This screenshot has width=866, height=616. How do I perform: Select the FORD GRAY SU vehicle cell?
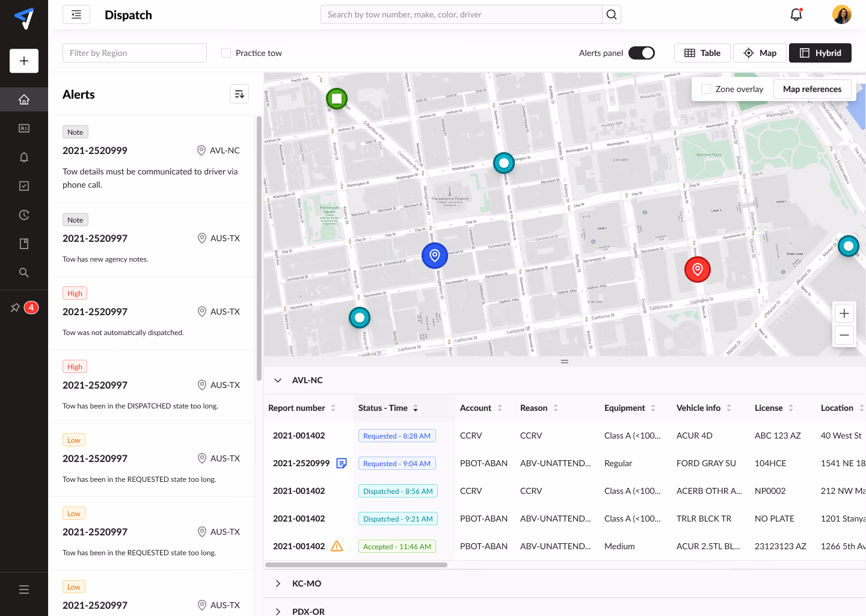point(706,463)
